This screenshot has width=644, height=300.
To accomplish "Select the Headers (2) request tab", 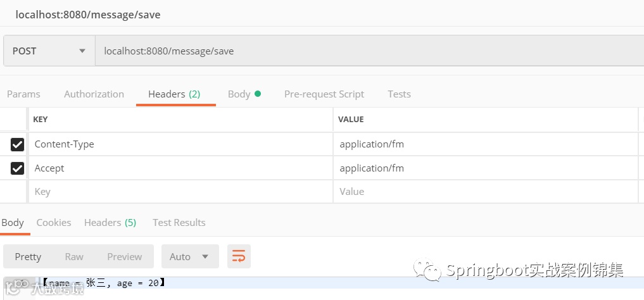I will [174, 94].
